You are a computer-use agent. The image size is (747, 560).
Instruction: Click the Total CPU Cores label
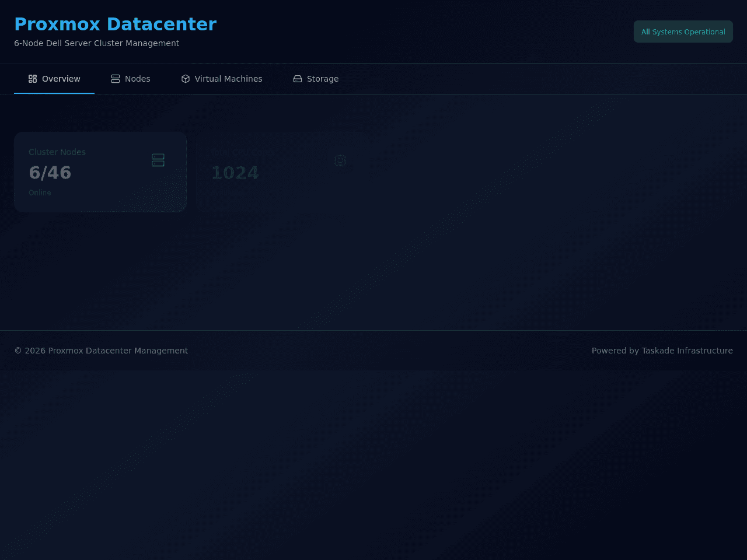click(242, 152)
